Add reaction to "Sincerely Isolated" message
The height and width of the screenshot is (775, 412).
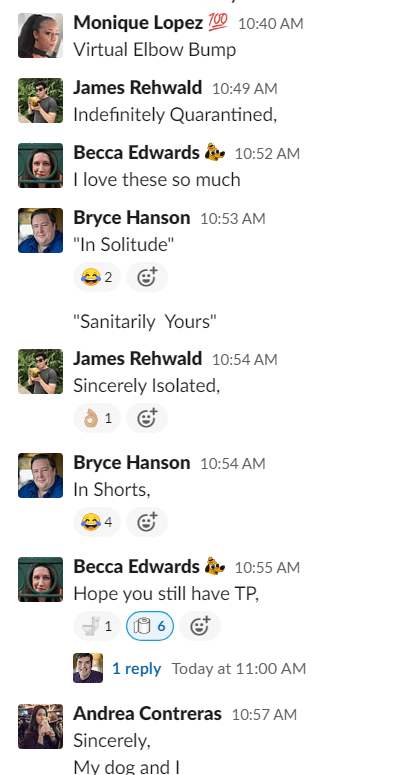pos(147,419)
